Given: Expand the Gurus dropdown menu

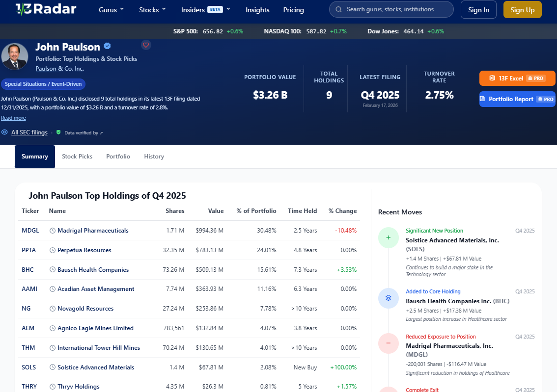Looking at the screenshot, I should [x=111, y=10].
